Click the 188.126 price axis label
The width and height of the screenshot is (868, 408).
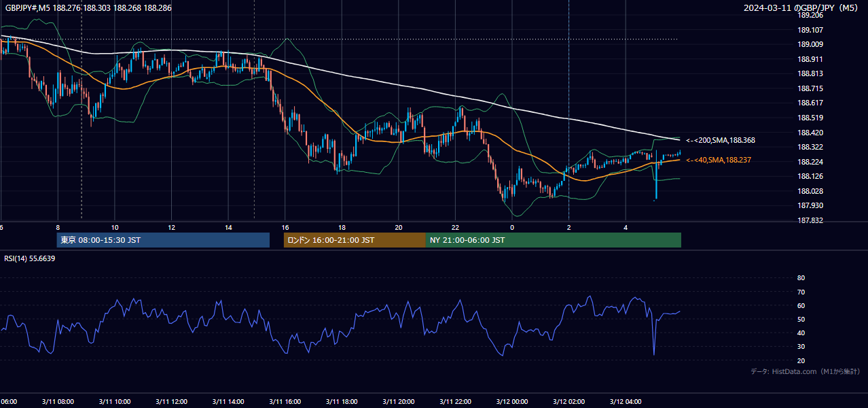coord(810,176)
